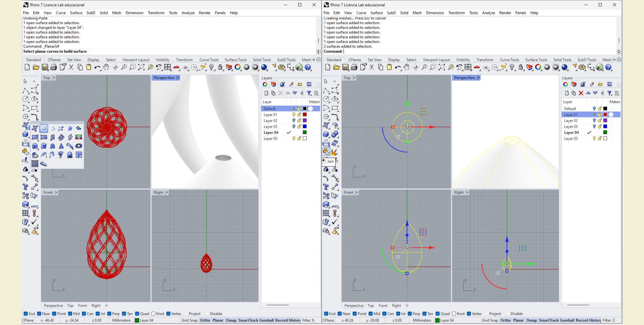Image resolution: width=644 pixels, height=325 pixels.
Task: Click the Join puzzle icon in the right window
Action: (326, 152)
